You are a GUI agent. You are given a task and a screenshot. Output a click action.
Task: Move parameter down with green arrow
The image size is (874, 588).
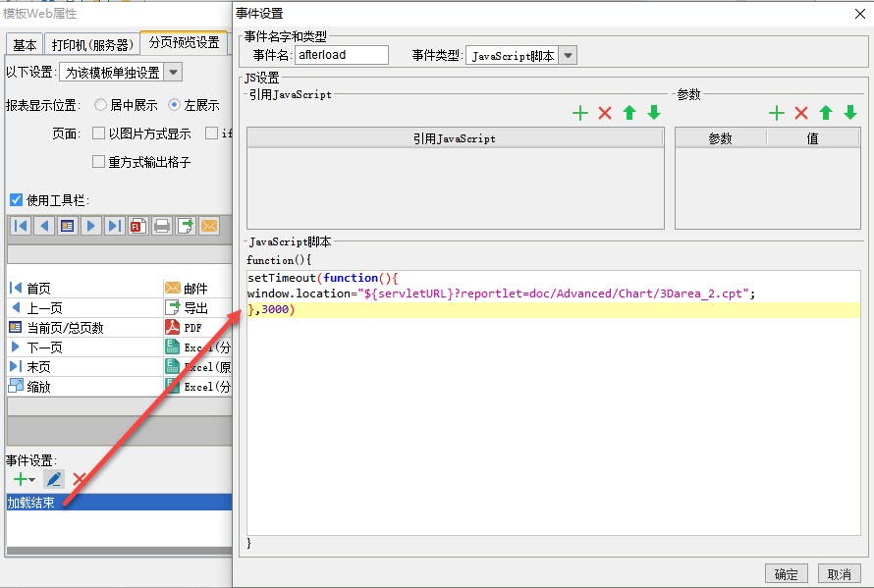pos(850,113)
